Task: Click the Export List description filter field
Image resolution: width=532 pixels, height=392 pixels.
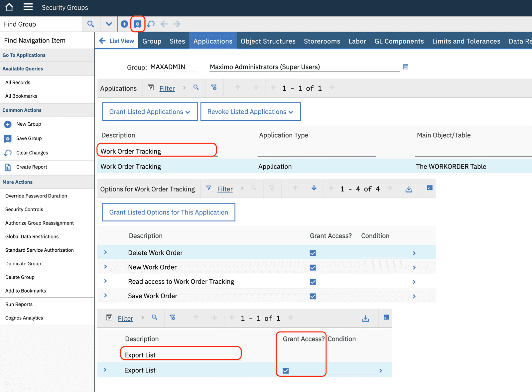Action: click(181, 355)
